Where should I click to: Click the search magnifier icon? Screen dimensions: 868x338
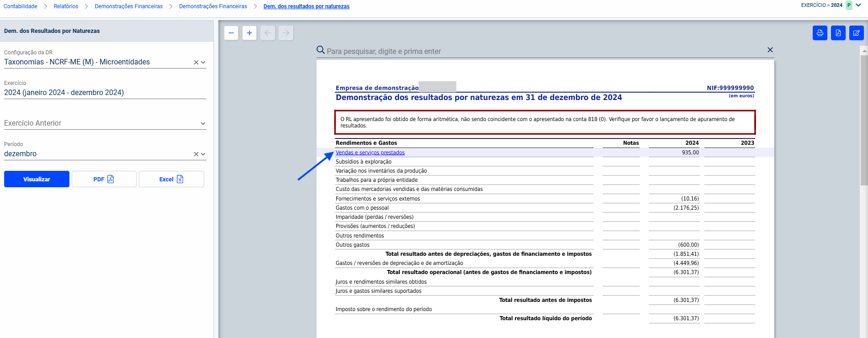(321, 50)
